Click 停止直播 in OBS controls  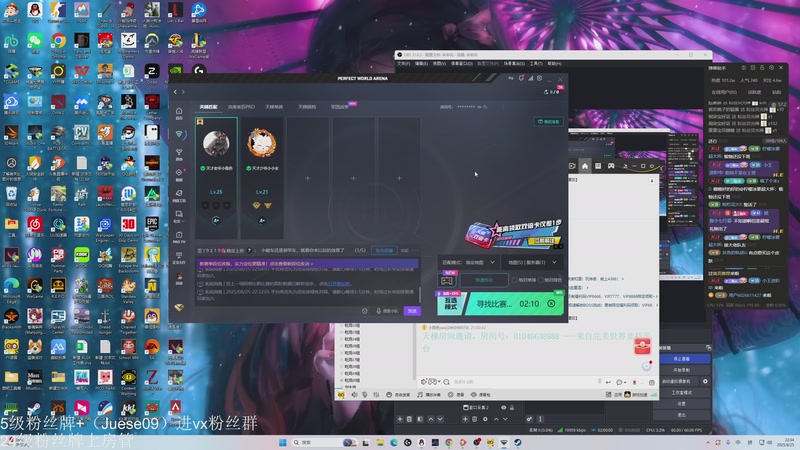point(682,359)
